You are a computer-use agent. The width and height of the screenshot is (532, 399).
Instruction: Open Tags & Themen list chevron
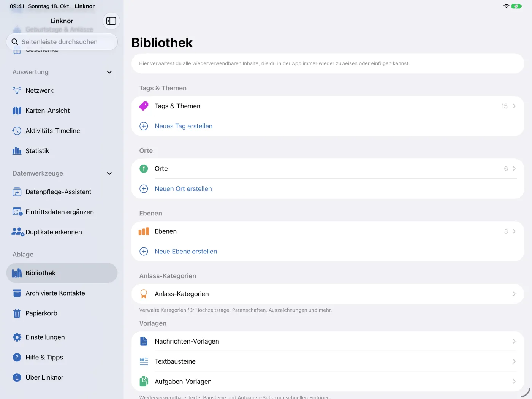coord(514,106)
